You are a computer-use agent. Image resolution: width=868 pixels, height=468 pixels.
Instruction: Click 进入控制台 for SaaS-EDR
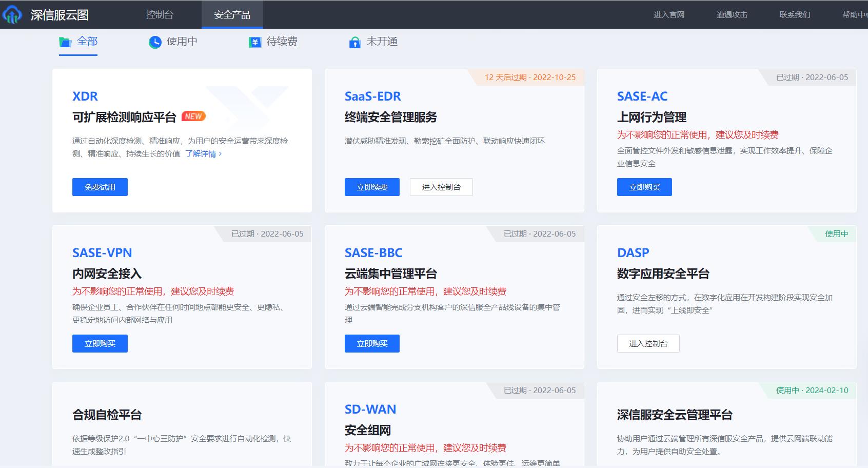pos(441,187)
